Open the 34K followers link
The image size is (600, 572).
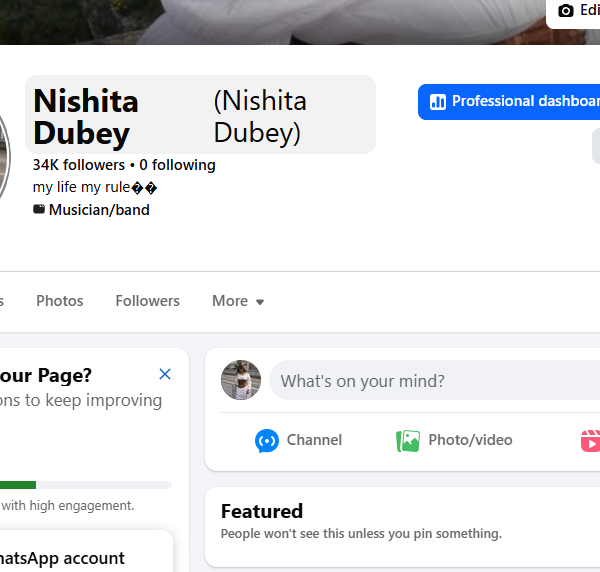tap(79, 165)
